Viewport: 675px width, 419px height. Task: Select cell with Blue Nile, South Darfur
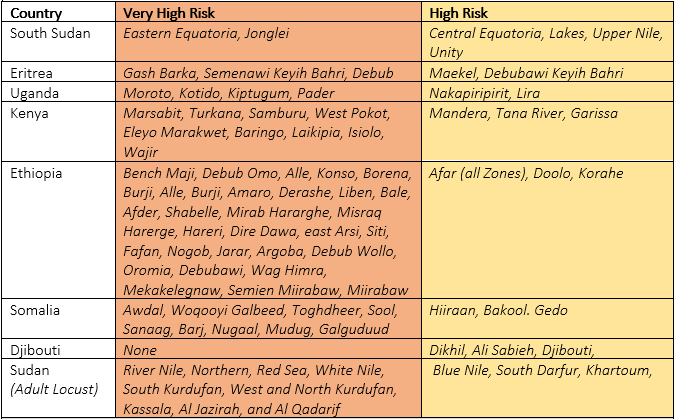click(547, 388)
